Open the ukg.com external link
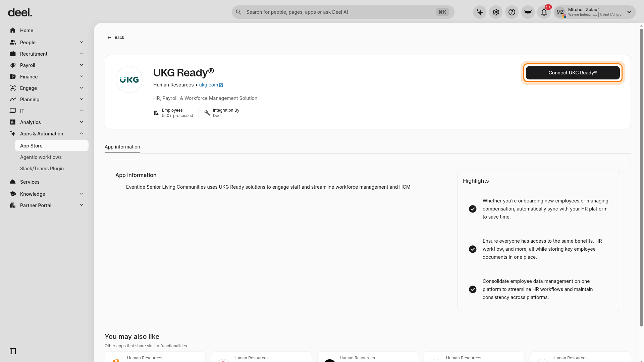Screen dimensions: 644x362 (211, 85)
